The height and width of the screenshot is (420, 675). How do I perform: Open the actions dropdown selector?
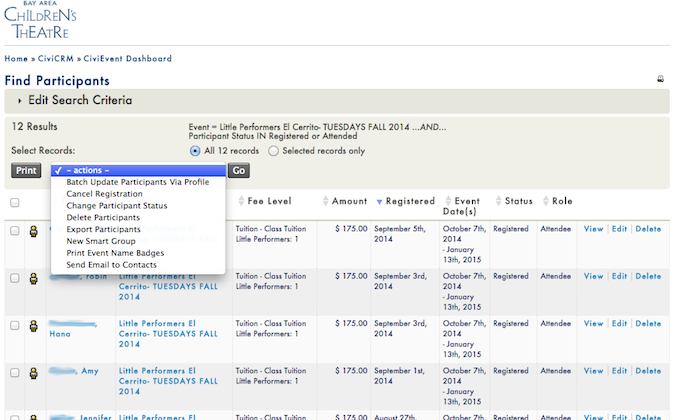(138, 171)
